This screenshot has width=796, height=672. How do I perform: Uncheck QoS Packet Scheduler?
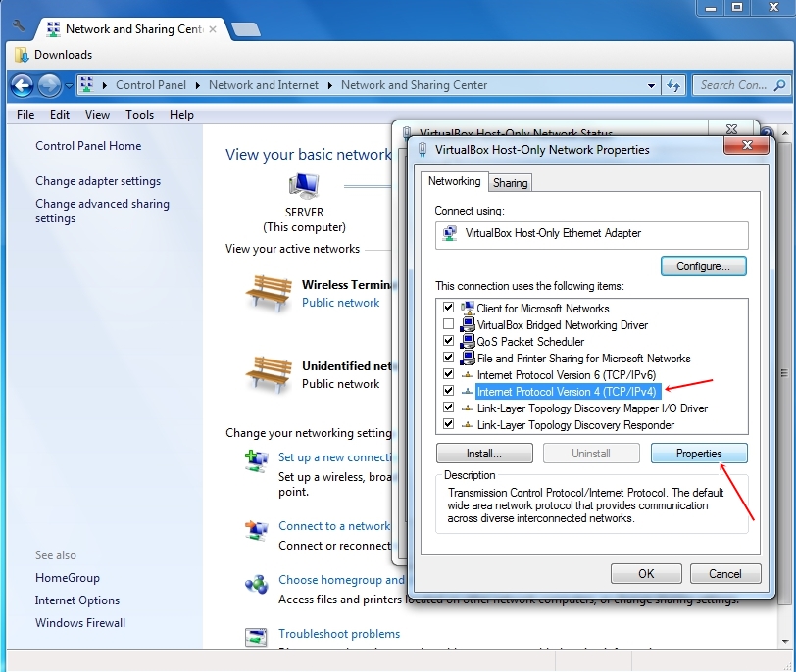pos(448,340)
